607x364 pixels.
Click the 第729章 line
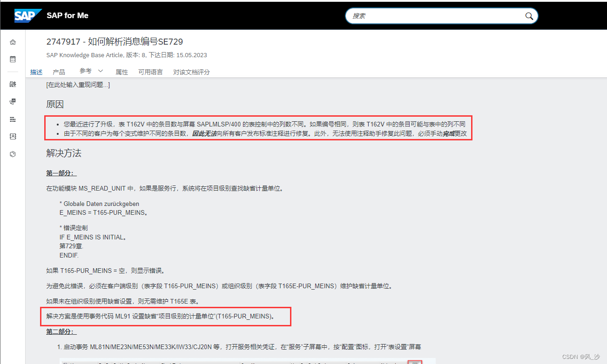pos(71,246)
